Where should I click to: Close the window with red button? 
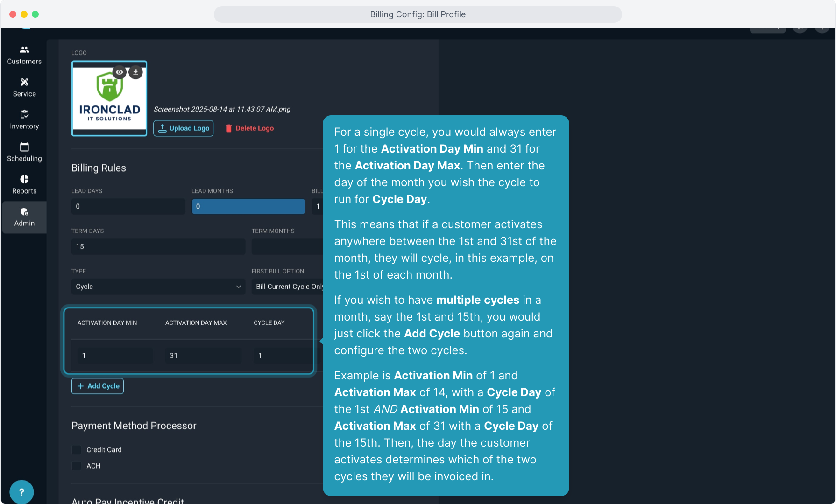pos(13,14)
